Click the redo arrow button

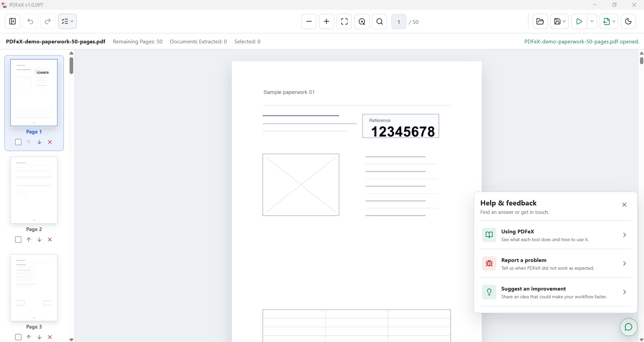click(48, 22)
